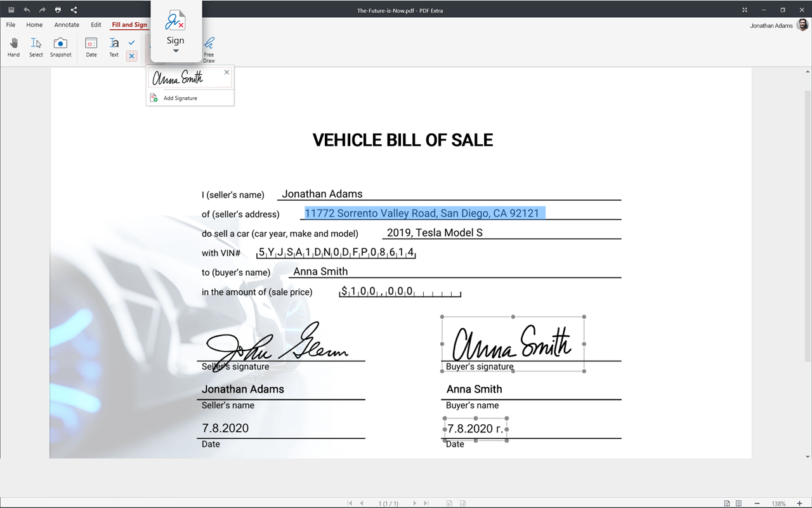
Task: Click the Save icon in title bar
Action: 11,10
